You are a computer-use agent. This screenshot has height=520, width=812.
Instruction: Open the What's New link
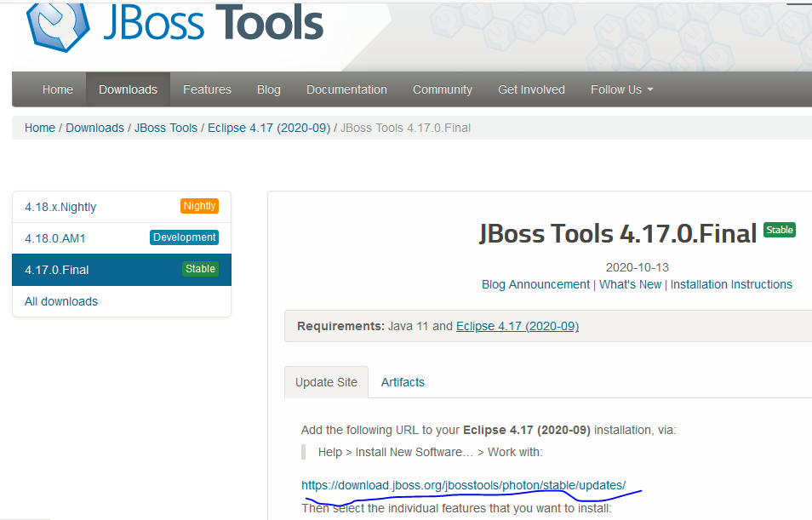click(x=630, y=284)
